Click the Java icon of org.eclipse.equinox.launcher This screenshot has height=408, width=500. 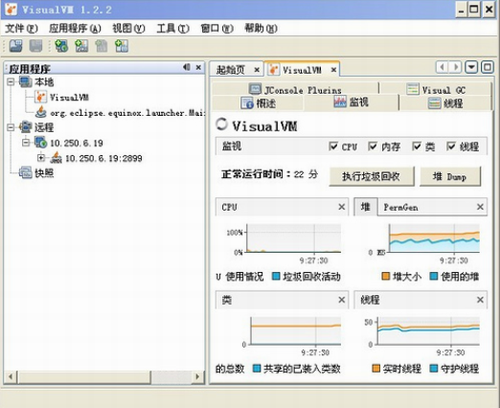point(41,112)
